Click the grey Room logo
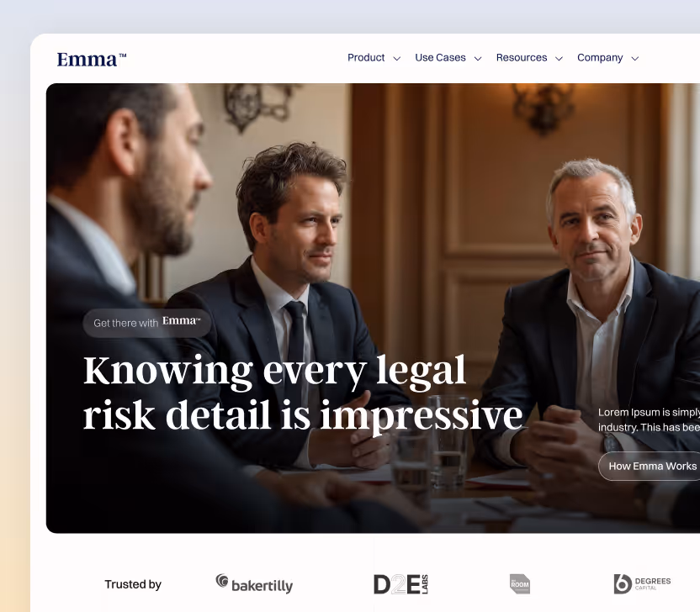Viewport: 700px width, 612px height. click(520, 584)
